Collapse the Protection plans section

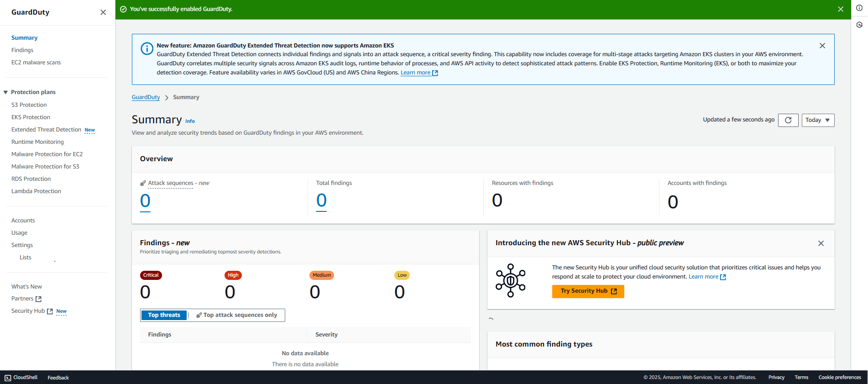(6, 92)
